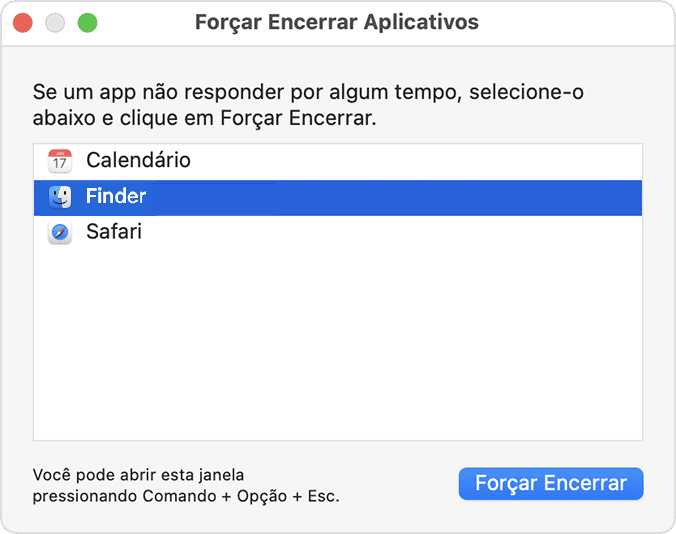Click the gray area left of Forçar Encerrar button

(400, 484)
